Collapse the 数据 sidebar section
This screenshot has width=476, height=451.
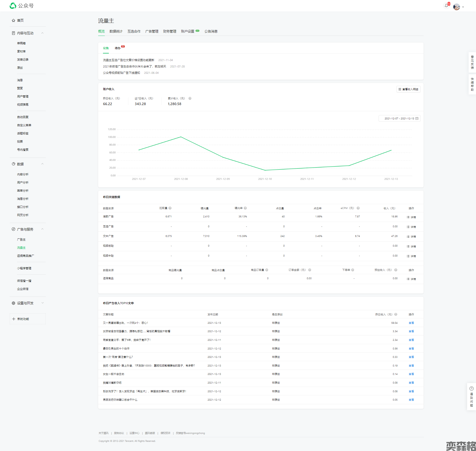(42, 164)
